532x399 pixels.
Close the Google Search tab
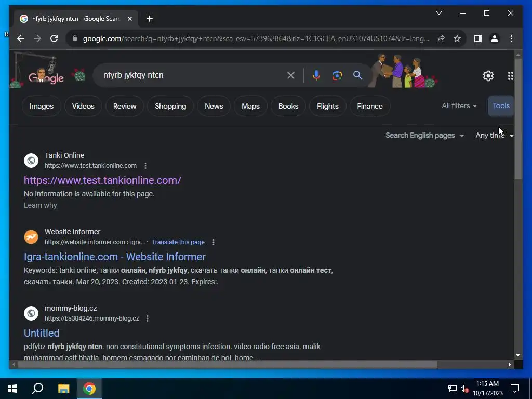(129, 19)
